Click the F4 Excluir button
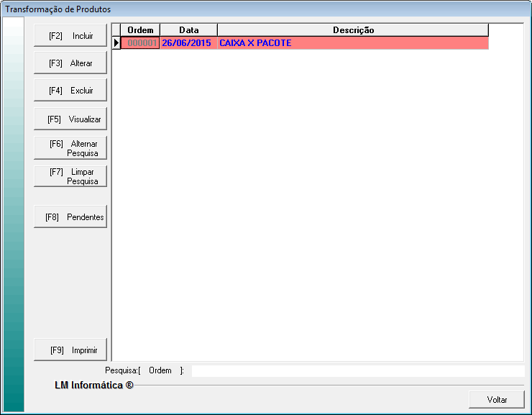Image resolution: width=532 pixels, height=415 pixels. click(70, 91)
